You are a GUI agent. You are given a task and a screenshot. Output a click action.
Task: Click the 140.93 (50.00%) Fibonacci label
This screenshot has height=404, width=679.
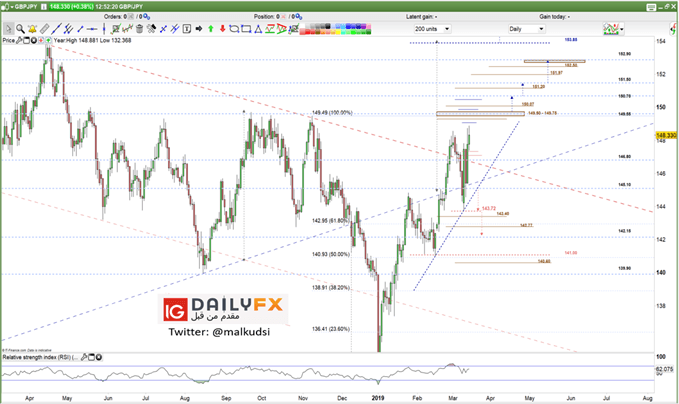pos(331,254)
